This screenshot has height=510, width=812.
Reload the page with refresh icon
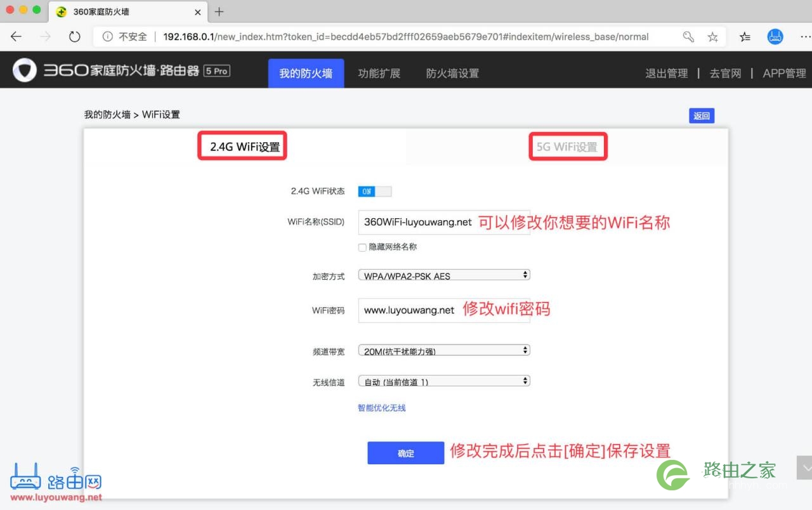(75, 37)
